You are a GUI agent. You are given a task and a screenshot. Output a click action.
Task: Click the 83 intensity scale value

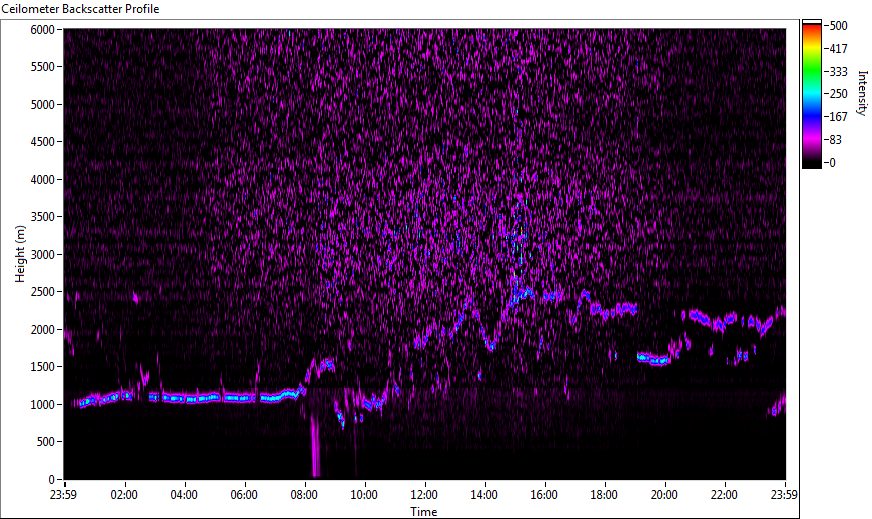click(835, 140)
